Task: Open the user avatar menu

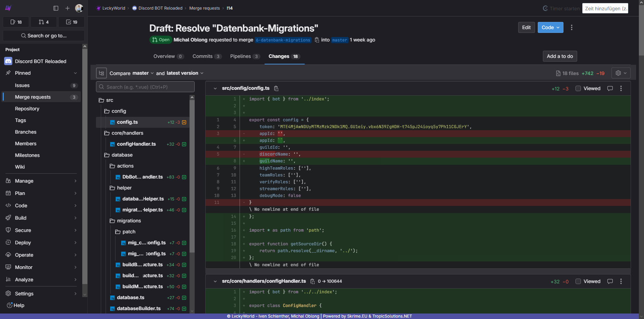Action: (79, 8)
